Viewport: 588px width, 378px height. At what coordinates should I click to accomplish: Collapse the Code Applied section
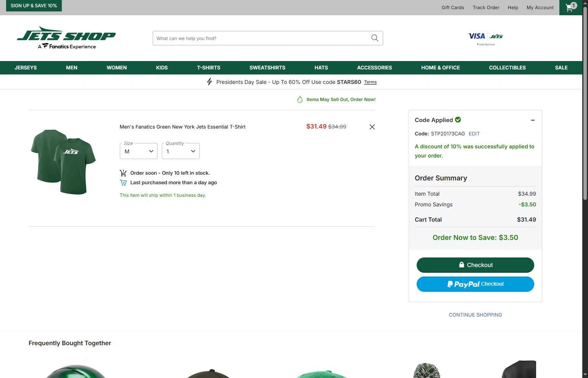coord(533,120)
